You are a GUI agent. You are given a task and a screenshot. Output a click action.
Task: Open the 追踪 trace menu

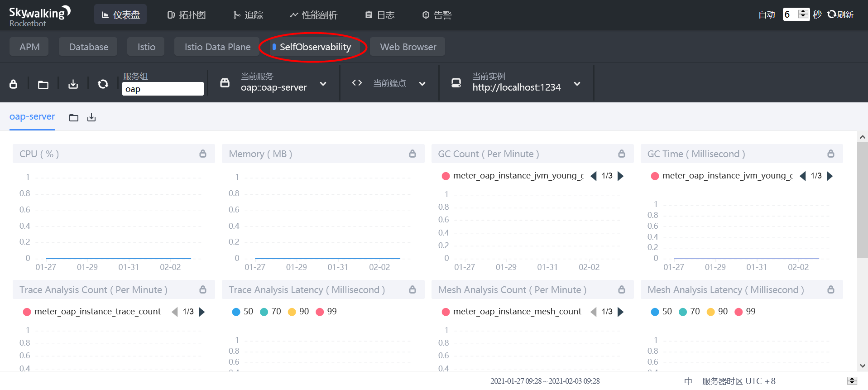click(248, 15)
